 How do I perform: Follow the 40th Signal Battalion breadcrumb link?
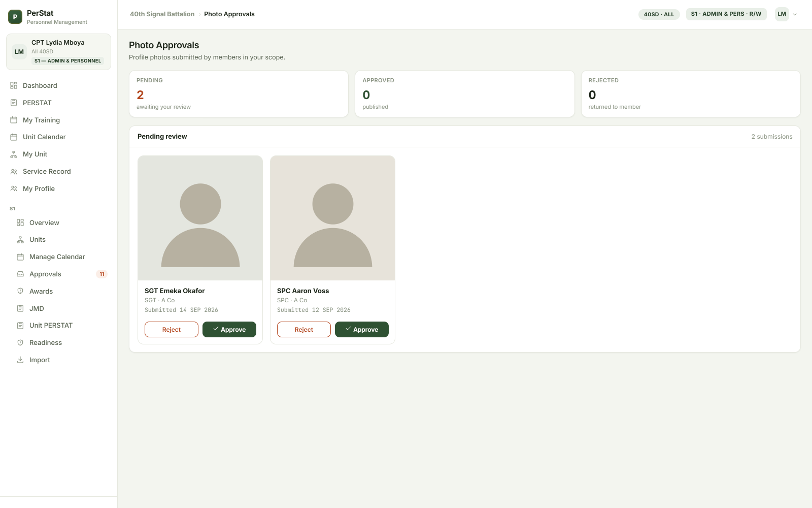pos(162,14)
